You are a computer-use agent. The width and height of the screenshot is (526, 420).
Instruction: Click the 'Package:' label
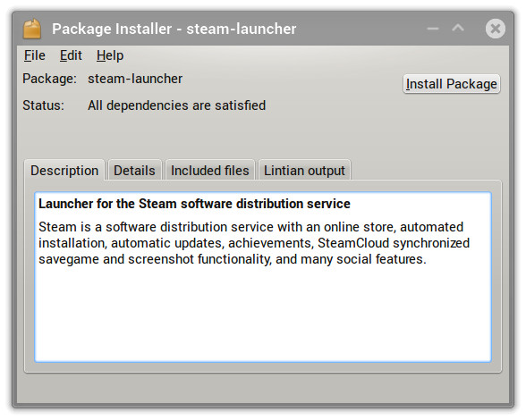50,80
